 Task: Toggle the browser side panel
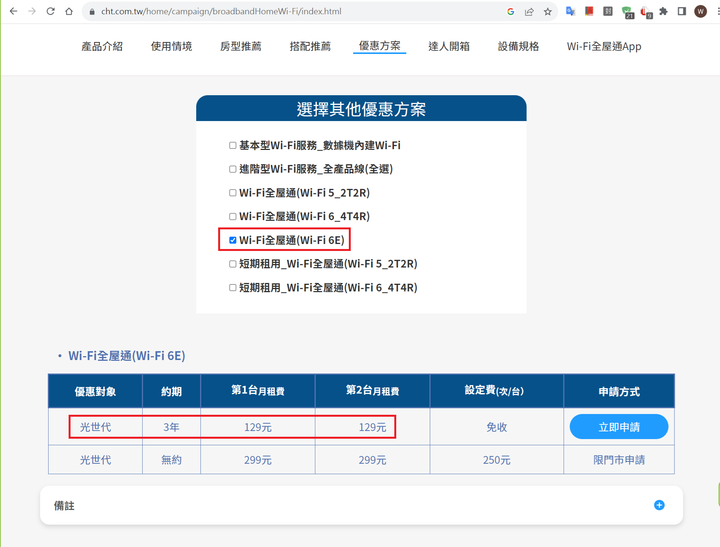pos(682,11)
